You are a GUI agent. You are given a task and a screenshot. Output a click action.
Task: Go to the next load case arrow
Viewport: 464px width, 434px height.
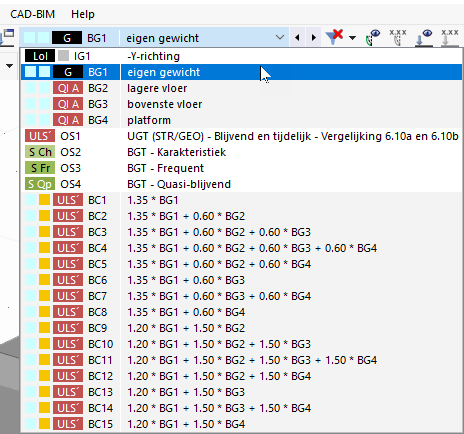313,38
